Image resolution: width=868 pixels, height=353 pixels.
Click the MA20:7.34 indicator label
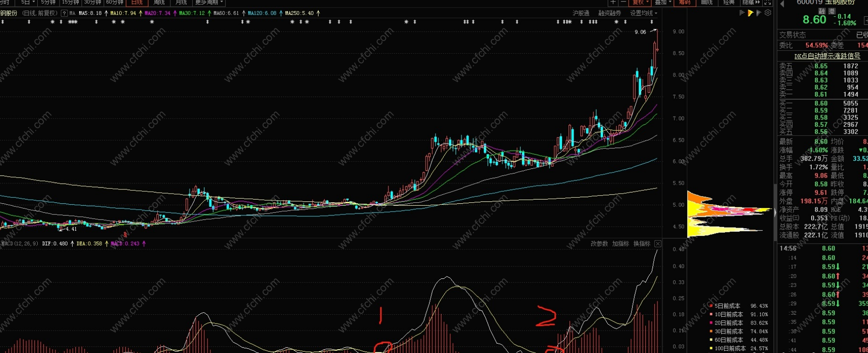point(157,13)
